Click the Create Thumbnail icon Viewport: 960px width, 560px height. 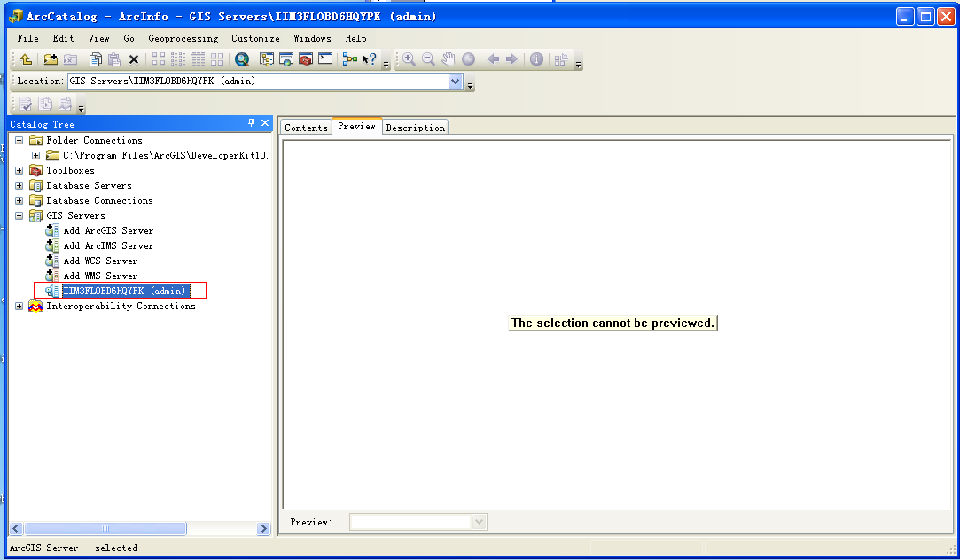click(561, 59)
